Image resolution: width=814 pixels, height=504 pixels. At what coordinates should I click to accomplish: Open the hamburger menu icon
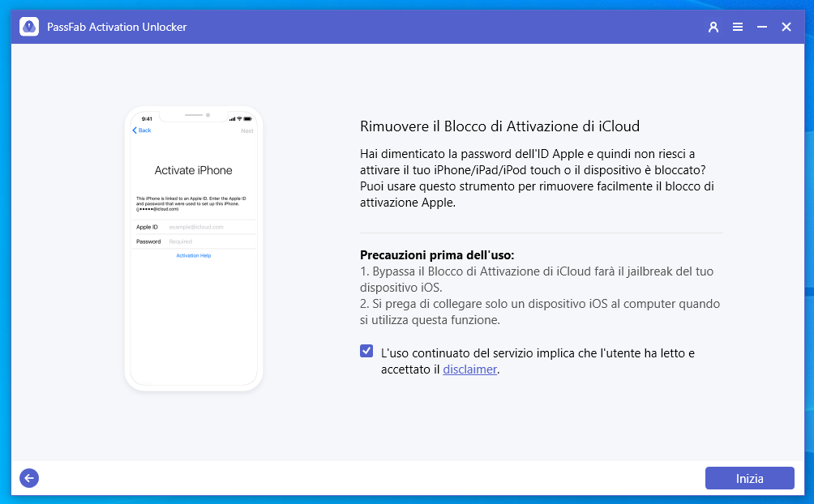738,27
